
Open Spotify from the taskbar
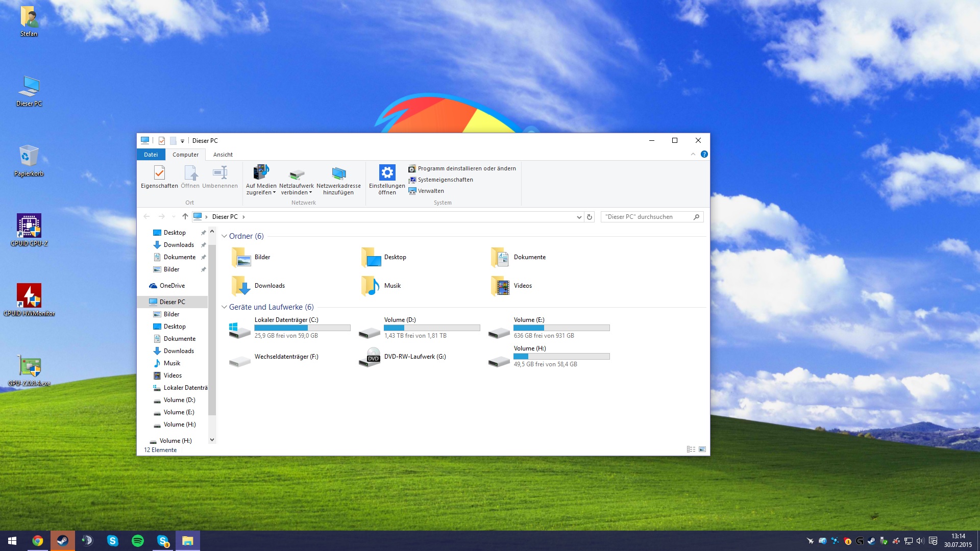pos(138,541)
